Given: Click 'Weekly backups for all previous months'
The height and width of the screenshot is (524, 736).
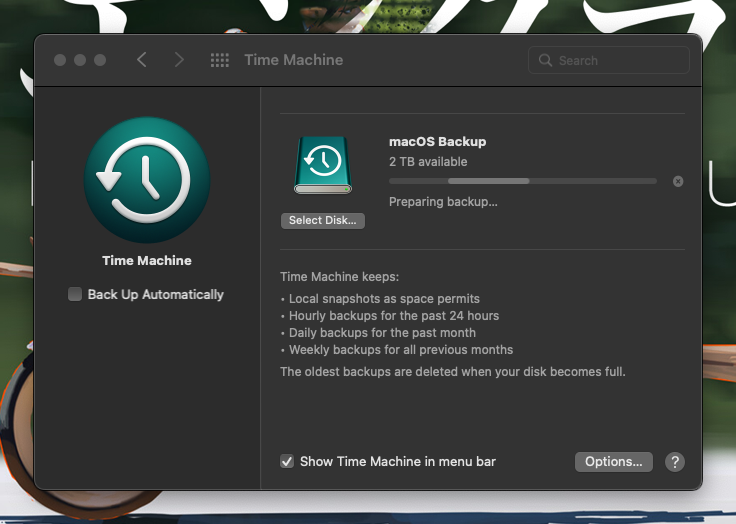Looking at the screenshot, I should click(x=401, y=350).
